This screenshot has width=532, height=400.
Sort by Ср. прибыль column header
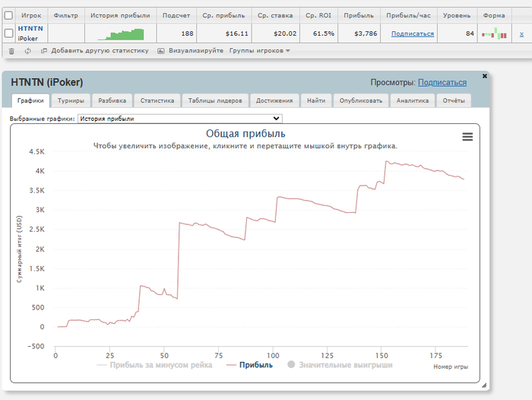pos(223,16)
